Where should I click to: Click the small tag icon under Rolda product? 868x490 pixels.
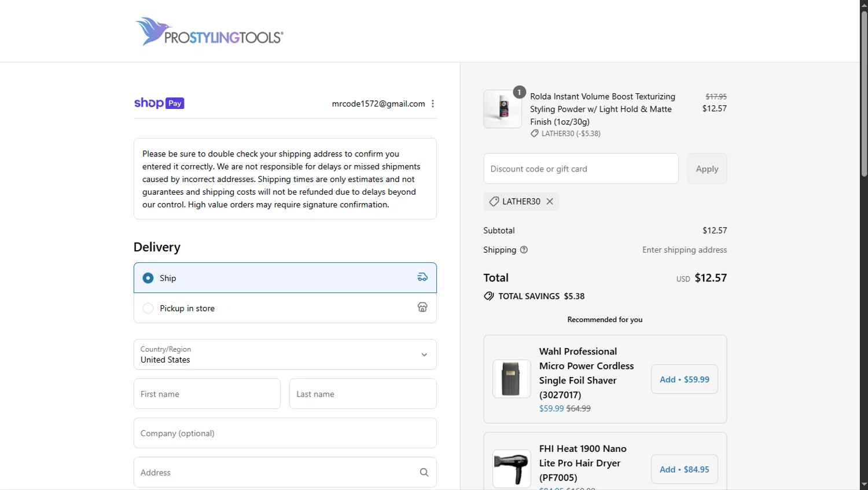[x=535, y=133]
